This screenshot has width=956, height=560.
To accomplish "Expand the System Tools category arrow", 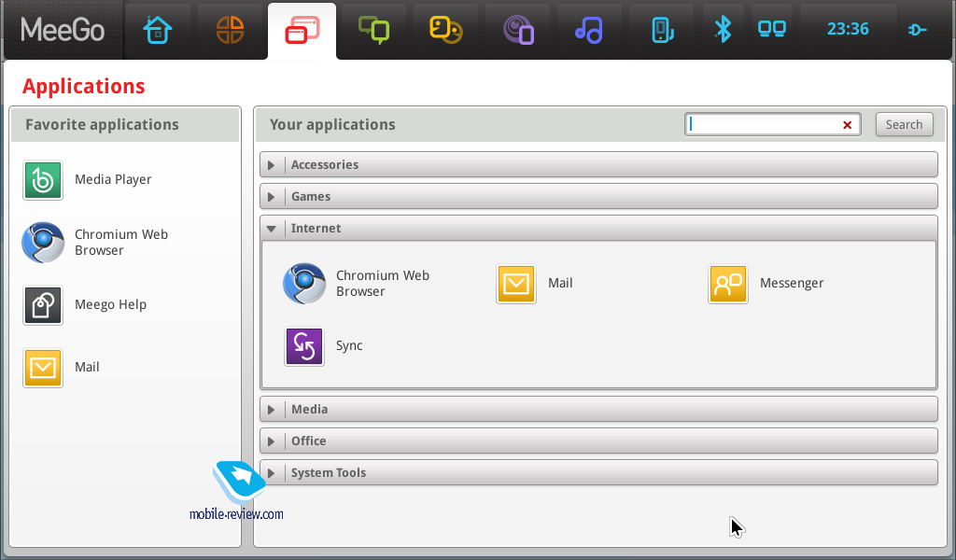I will (x=272, y=473).
